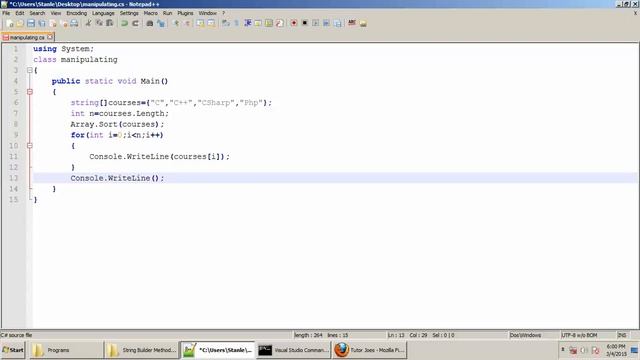Toggle the Function List panel icon
640x360 pixels.
coord(280,23)
